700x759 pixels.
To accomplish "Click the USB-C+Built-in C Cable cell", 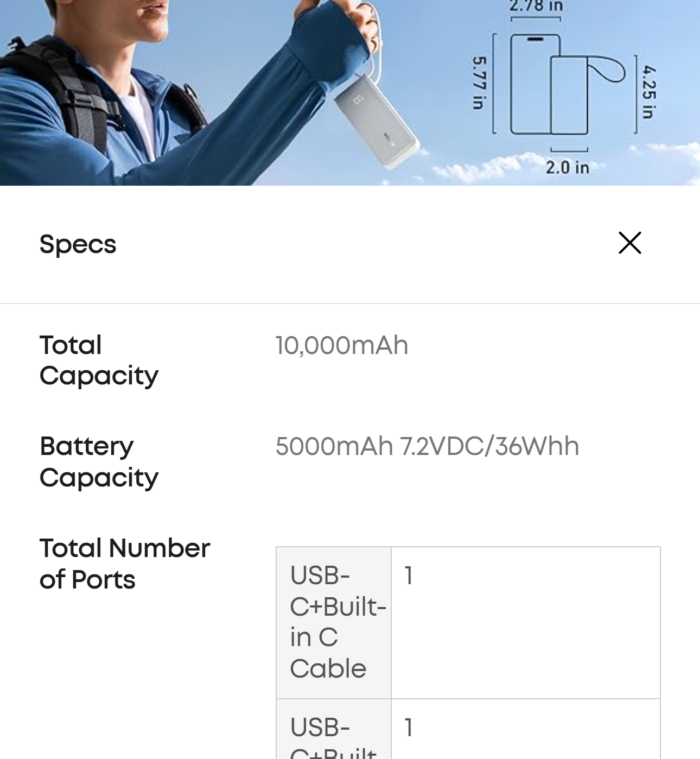I will click(x=334, y=622).
